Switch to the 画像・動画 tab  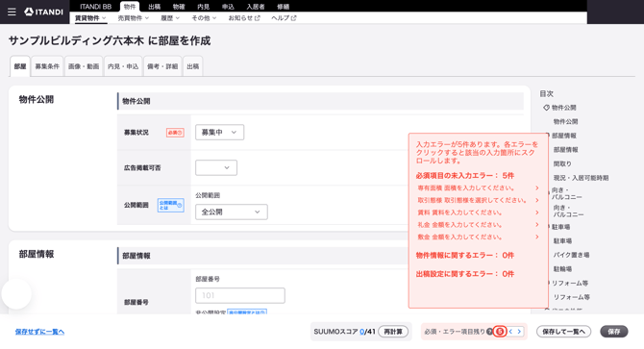tap(84, 66)
